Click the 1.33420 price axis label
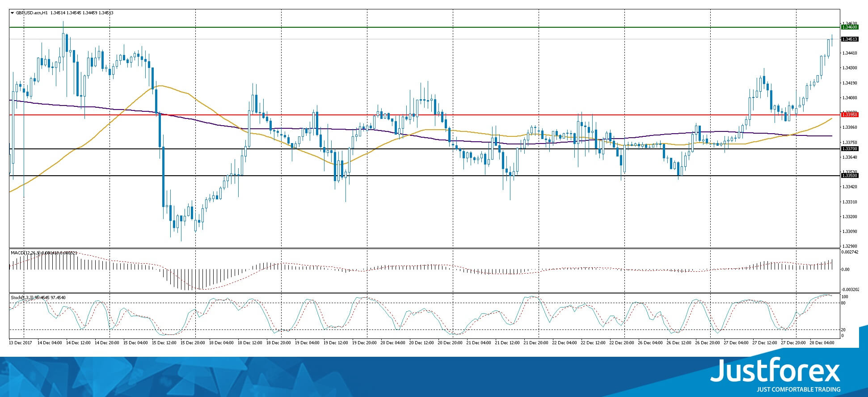Screen dimensions: 868x397 [x=850, y=187]
